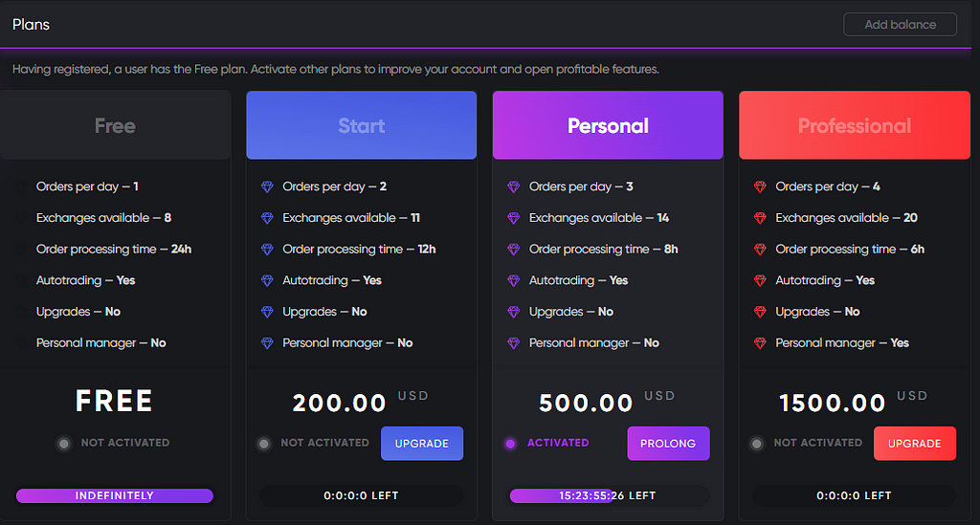
Task: Click the diamond icon beside Start Orders per day
Action: pyautogui.click(x=267, y=186)
